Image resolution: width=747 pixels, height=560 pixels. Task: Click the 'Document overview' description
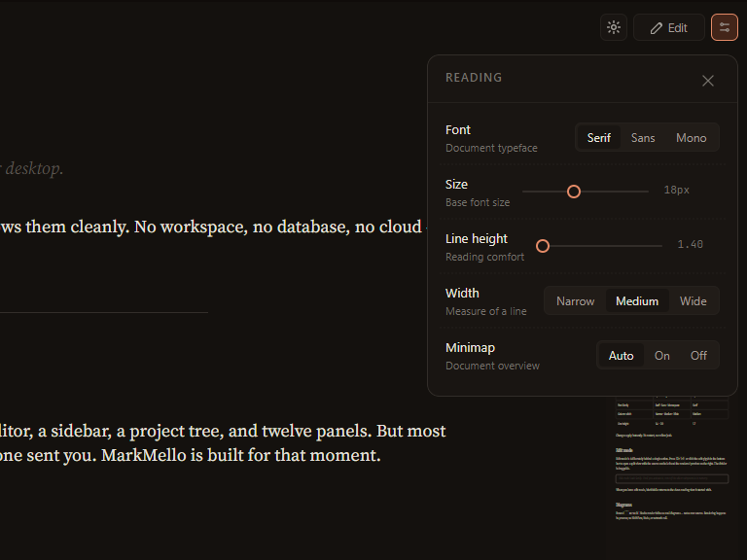tap(492, 366)
